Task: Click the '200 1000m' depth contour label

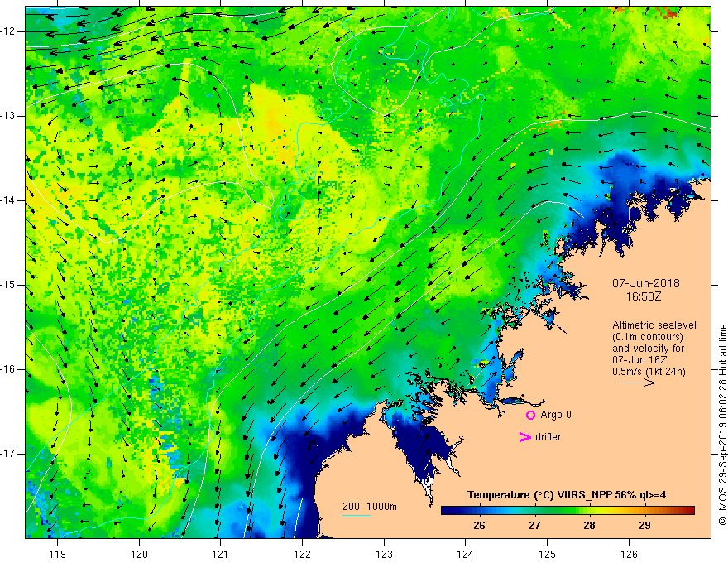Action: [370, 507]
